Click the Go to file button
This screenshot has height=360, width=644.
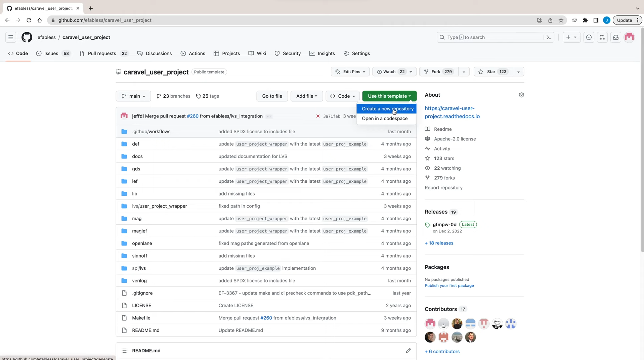click(x=272, y=96)
